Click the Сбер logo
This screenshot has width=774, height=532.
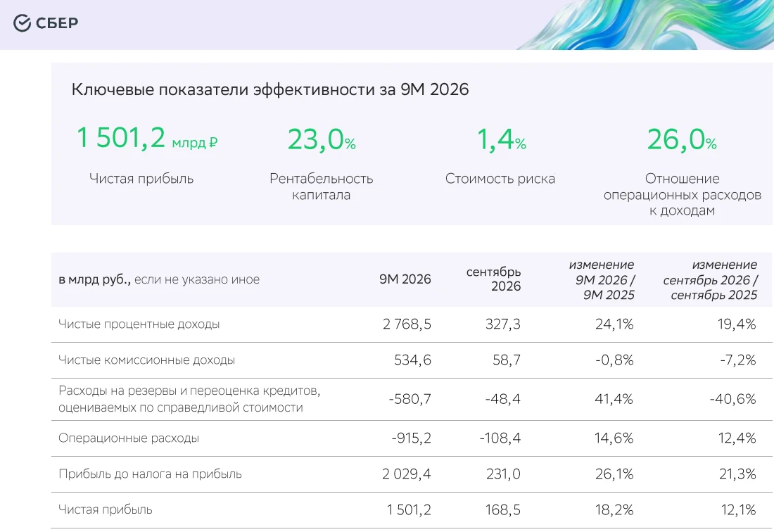(46, 23)
